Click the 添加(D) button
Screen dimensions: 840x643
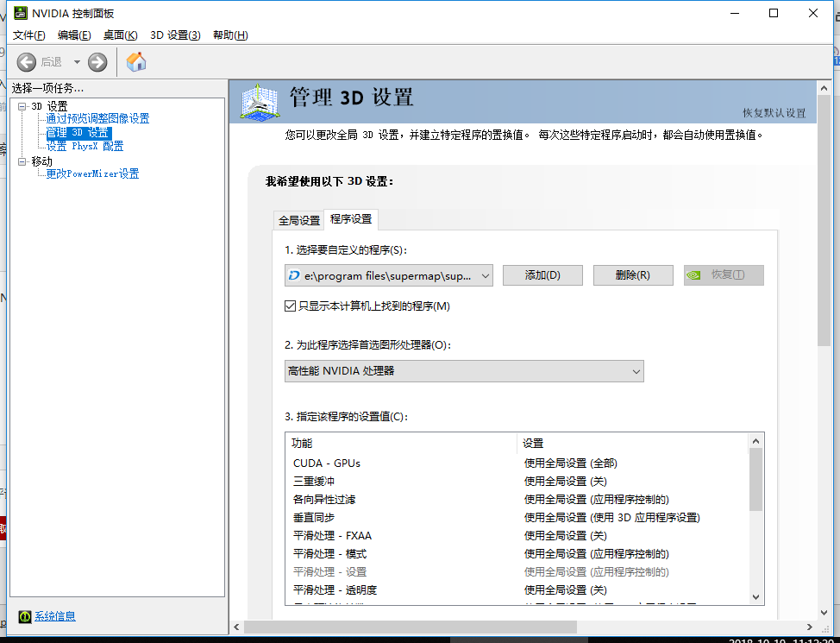(x=542, y=275)
